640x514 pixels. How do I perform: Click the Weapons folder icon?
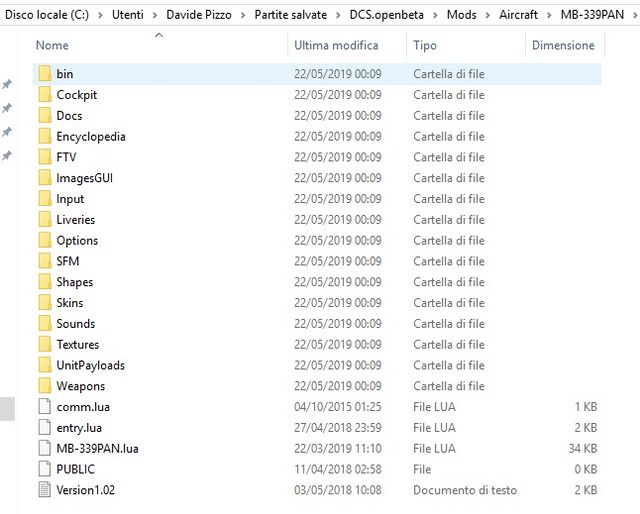pos(45,386)
